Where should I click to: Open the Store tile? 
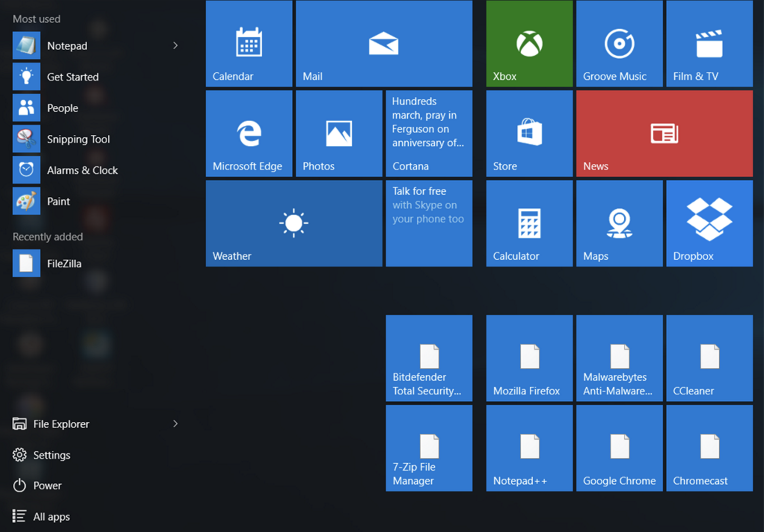click(x=529, y=133)
